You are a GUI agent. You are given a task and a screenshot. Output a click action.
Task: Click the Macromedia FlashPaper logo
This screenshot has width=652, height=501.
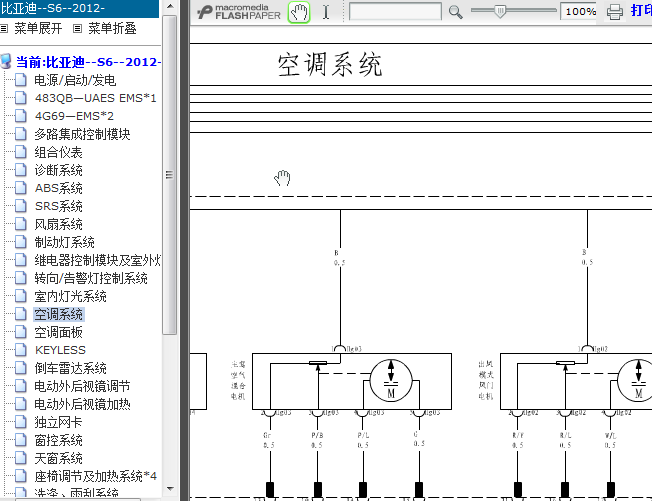tap(239, 12)
